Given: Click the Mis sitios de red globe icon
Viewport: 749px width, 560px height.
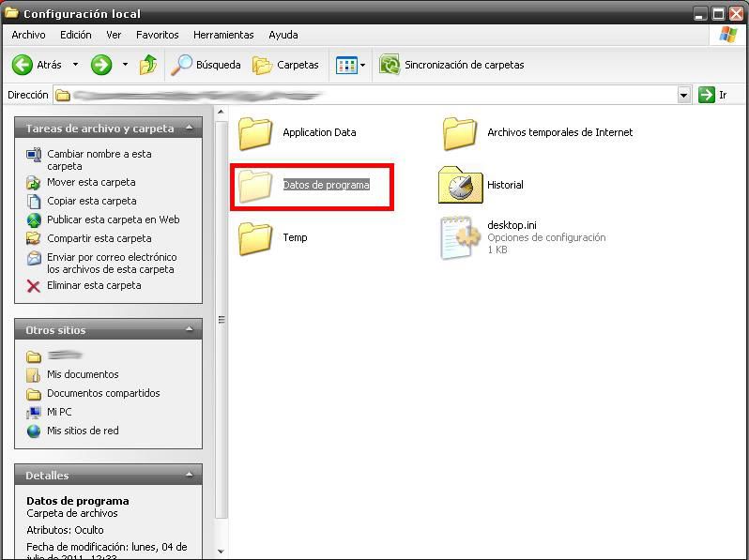Looking at the screenshot, I should click(x=34, y=431).
